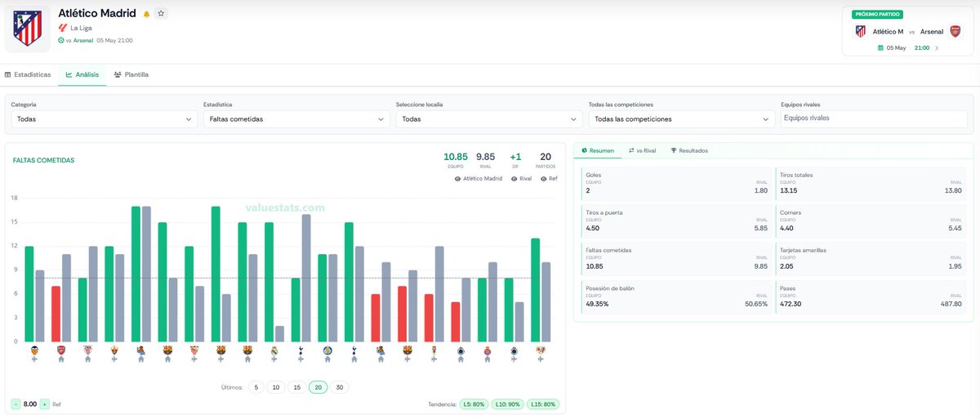Screen dimensions: 980x419
Task: Switch to the Estadísticas tab
Action: pos(28,74)
